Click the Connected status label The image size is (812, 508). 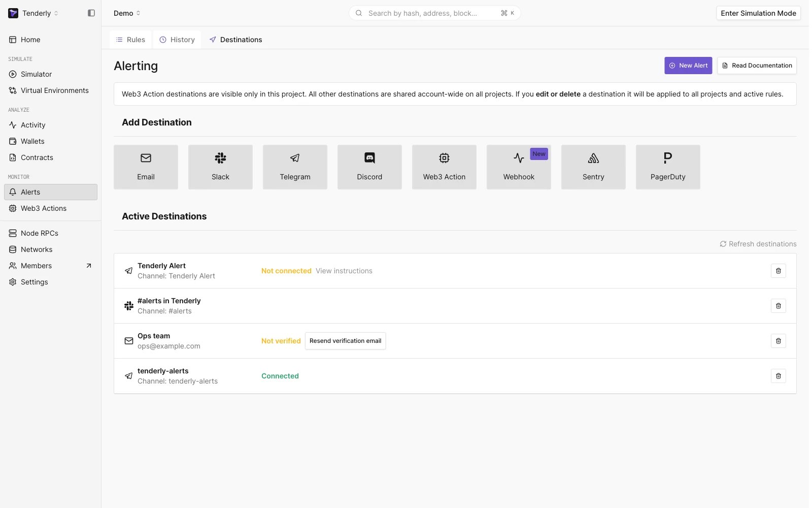pyautogui.click(x=280, y=376)
